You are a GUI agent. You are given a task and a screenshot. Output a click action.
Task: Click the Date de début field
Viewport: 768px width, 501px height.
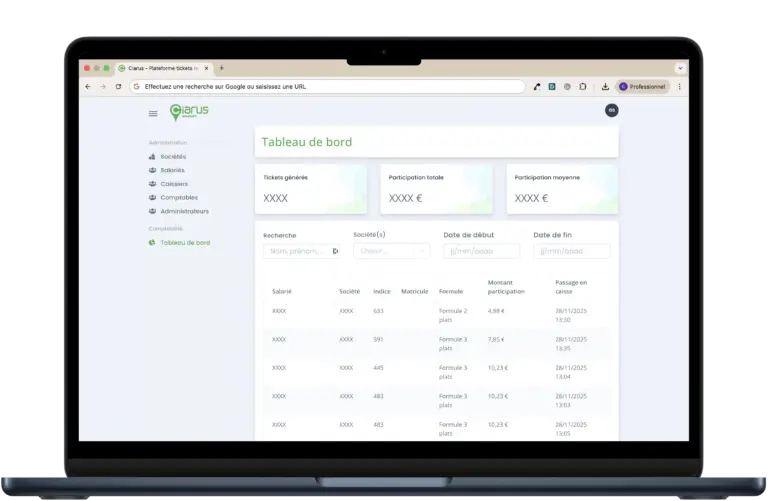(x=481, y=251)
